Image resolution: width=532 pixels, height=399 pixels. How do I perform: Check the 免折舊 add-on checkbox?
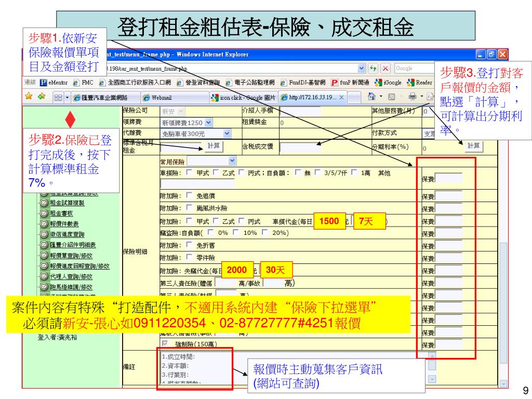[x=189, y=244]
